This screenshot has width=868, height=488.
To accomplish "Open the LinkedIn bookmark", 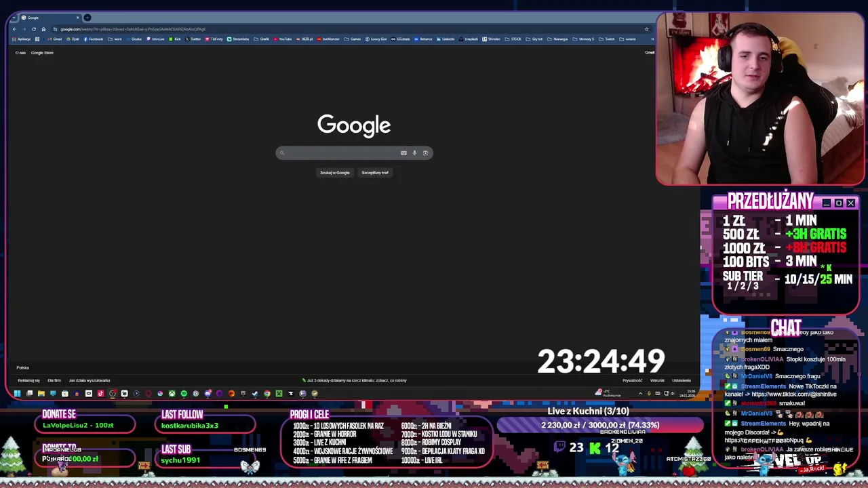I will point(446,39).
